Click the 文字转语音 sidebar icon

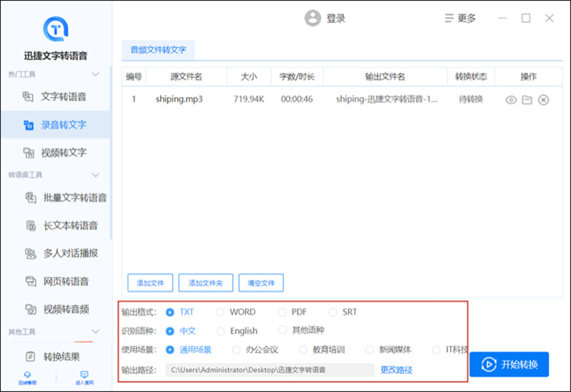click(28, 97)
